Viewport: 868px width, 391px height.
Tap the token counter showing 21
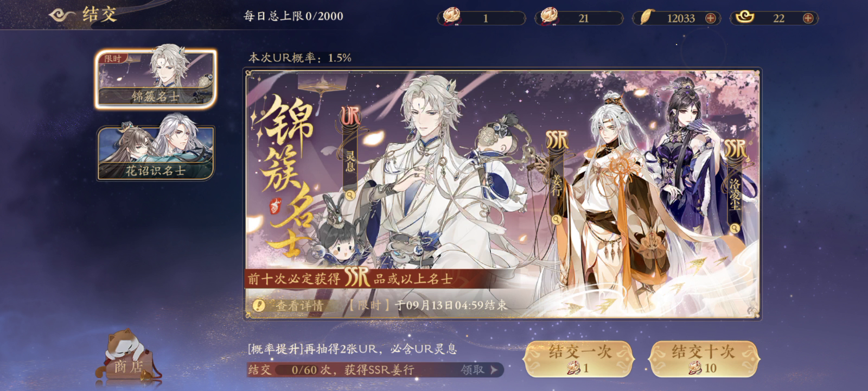click(579, 18)
